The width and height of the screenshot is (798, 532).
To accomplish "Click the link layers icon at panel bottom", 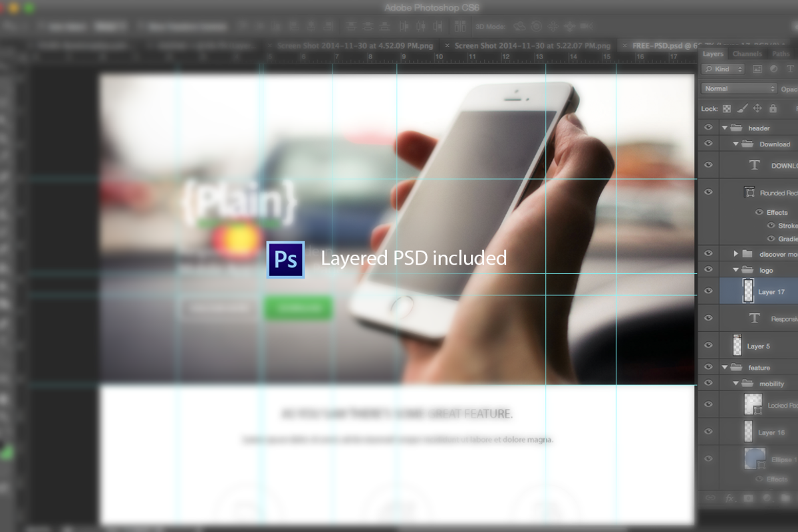I will (x=710, y=497).
